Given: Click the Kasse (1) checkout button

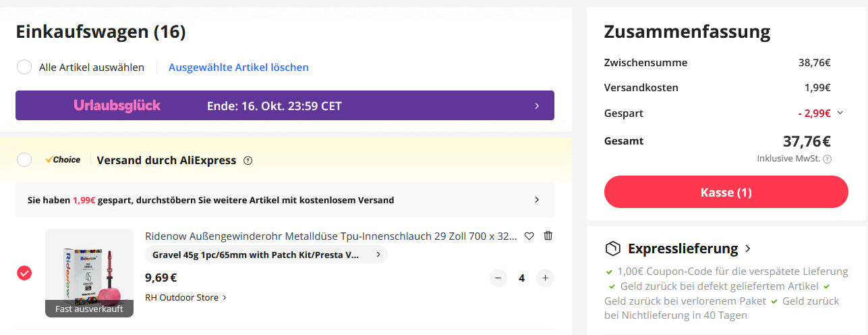Looking at the screenshot, I should 726,192.
